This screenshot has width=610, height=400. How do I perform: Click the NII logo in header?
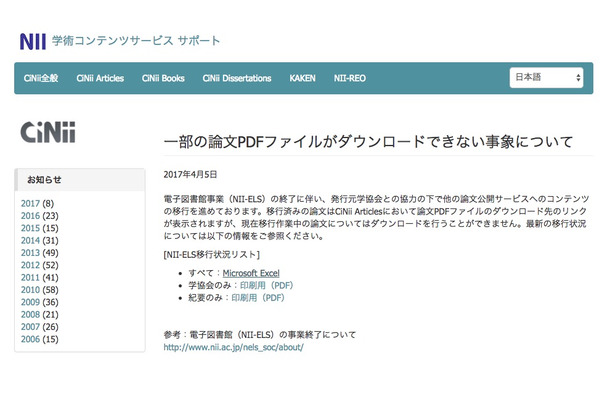(x=32, y=41)
